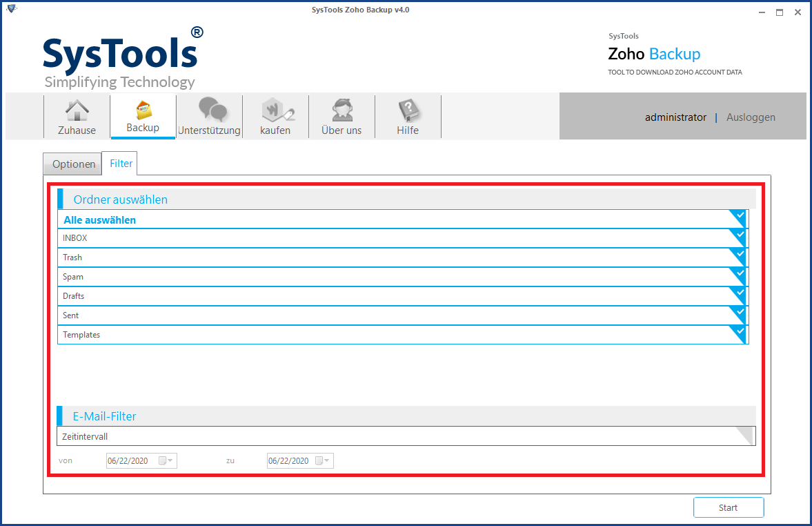Select the Spam folder row text

(73, 277)
